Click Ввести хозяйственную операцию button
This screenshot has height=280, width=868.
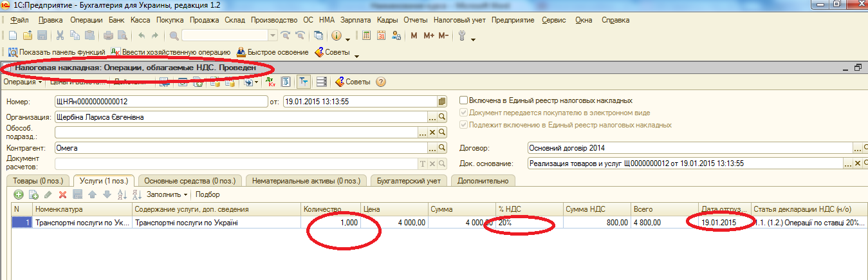171,52
